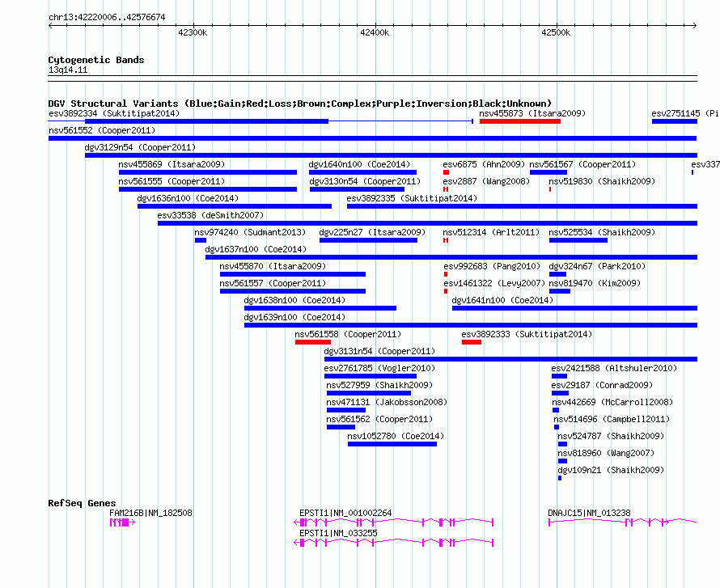
Task: Select nsv519830 (Shaikh2009) label
Action: pos(602,181)
